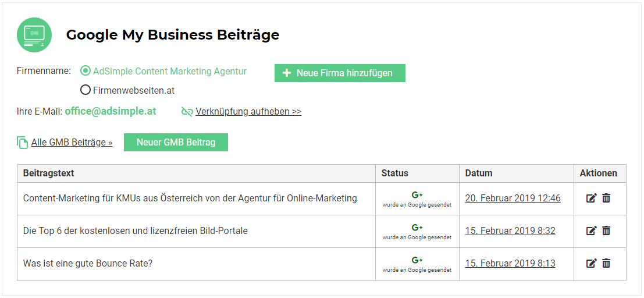Image resolution: width=644 pixels, height=298 pixels.
Task: Delete the Bounce Rate post
Action: point(606,264)
